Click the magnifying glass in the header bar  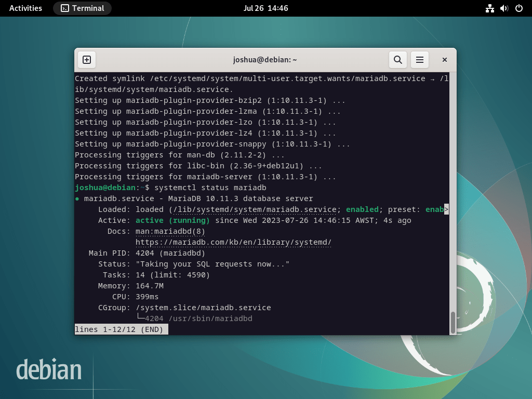398,59
